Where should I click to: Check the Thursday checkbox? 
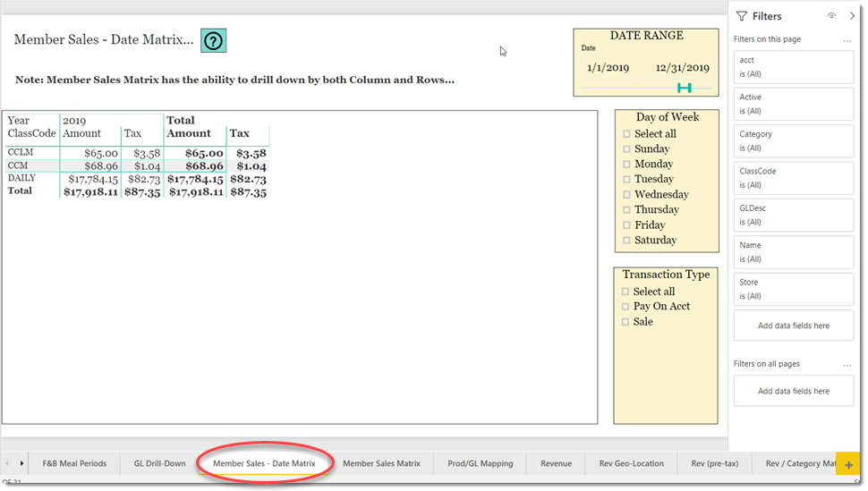(626, 210)
